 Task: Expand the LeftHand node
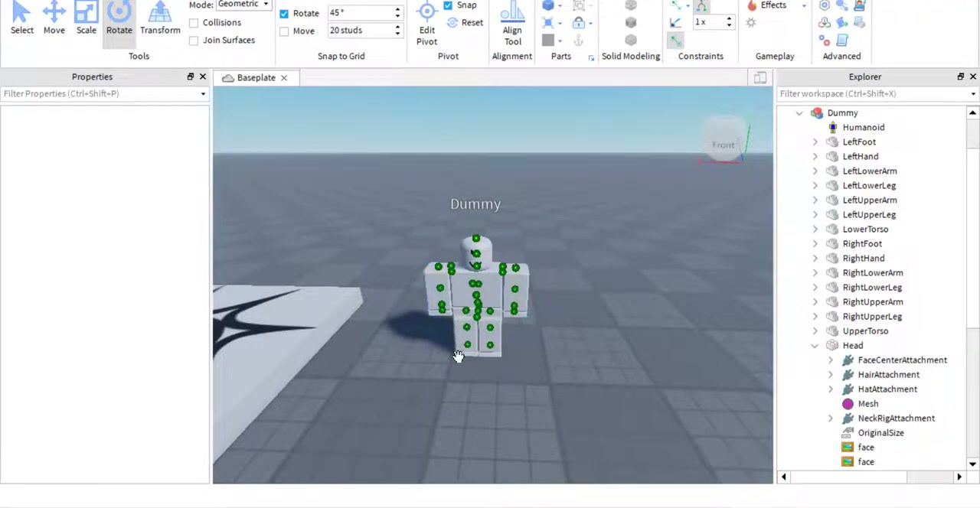[815, 157]
